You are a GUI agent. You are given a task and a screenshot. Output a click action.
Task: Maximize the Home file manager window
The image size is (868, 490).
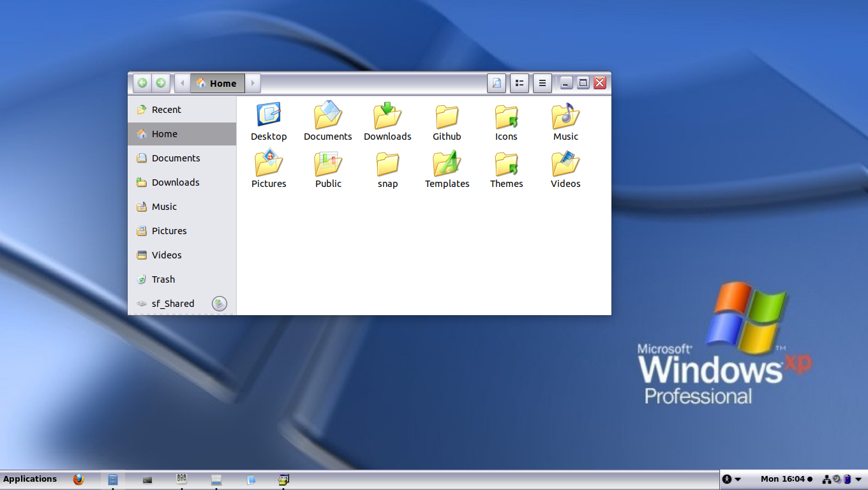pyautogui.click(x=583, y=83)
